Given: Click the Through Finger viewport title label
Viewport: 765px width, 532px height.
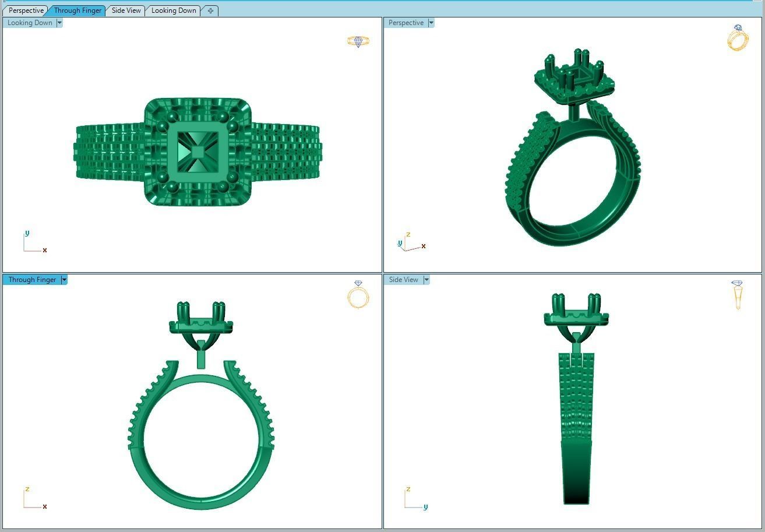Looking at the screenshot, I should 32,280.
